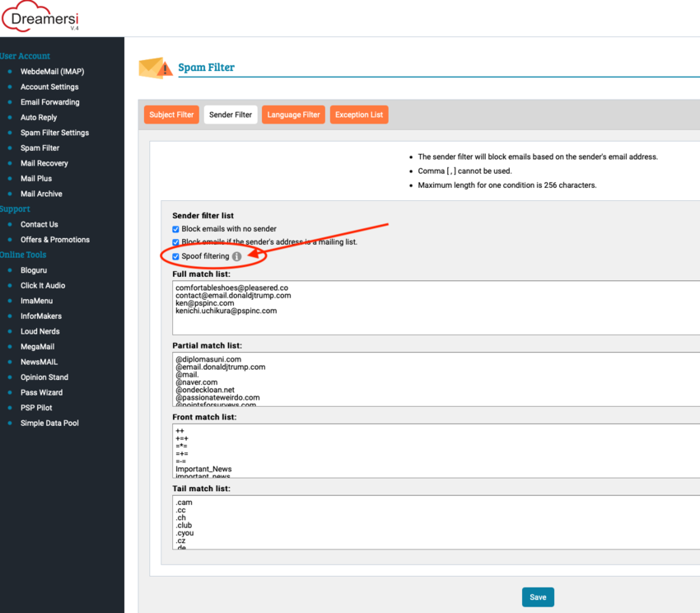Click the Support section heading
The width and height of the screenshot is (700, 613).
[x=15, y=209]
